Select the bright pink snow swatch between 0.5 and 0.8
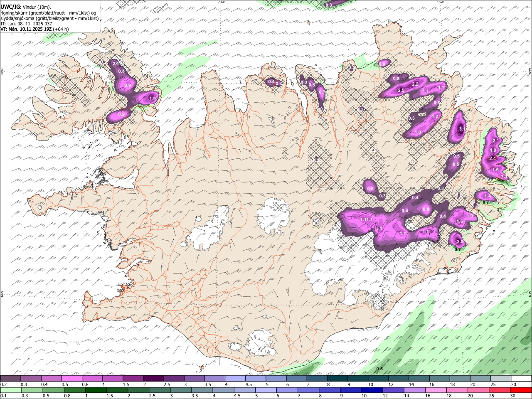 click(x=72, y=379)
